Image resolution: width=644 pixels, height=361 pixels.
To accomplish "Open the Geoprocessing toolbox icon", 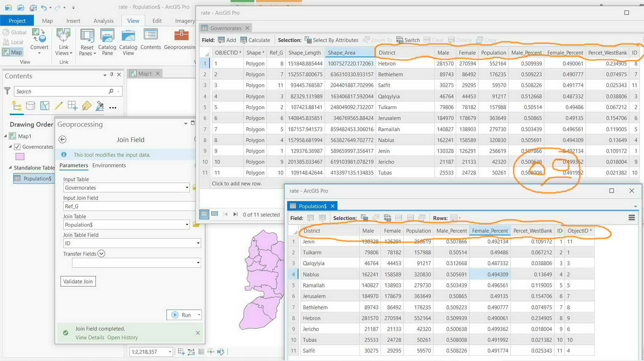I will (x=181, y=35).
